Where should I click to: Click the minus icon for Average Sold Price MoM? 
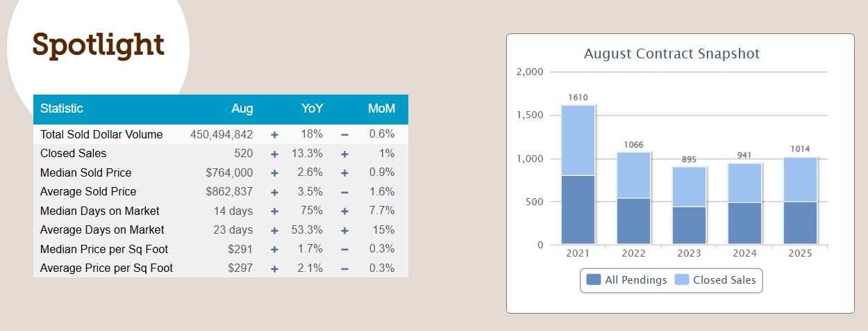click(344, 192)
